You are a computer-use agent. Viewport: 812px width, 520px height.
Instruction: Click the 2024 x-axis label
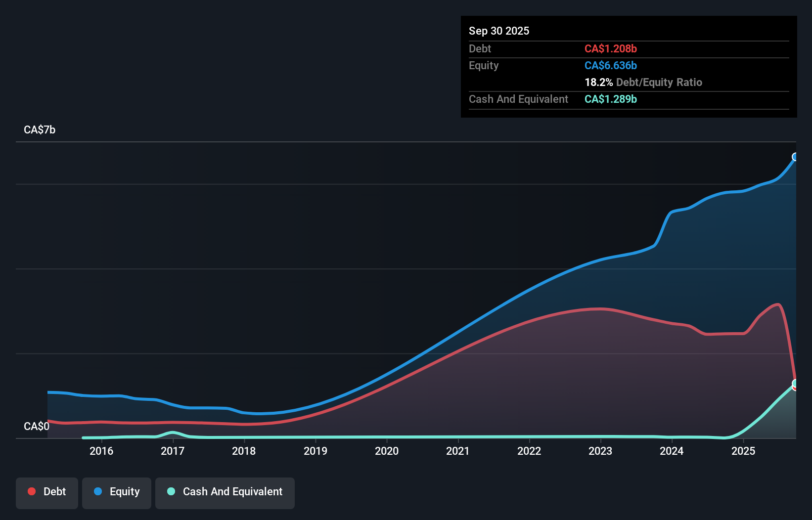click(x=672, y=451)
